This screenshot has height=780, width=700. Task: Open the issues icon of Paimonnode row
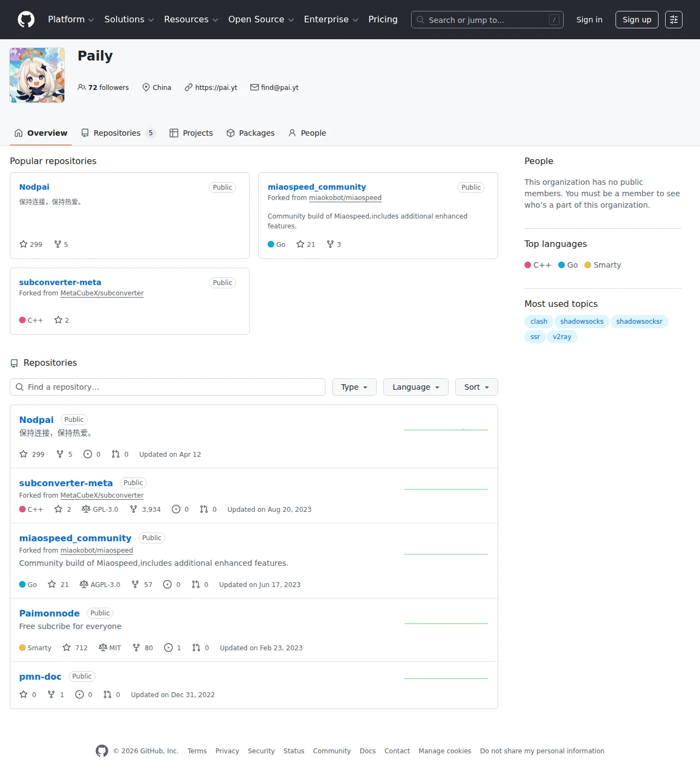(168, 648)
